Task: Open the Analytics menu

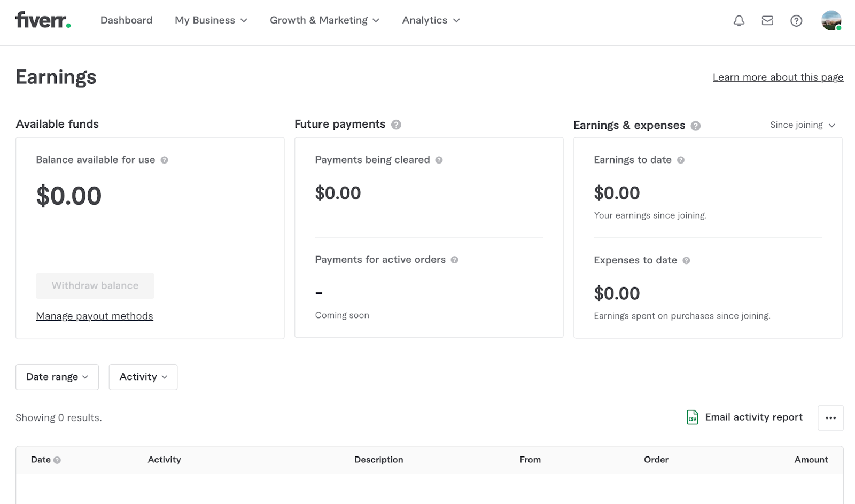Action: 431,20
